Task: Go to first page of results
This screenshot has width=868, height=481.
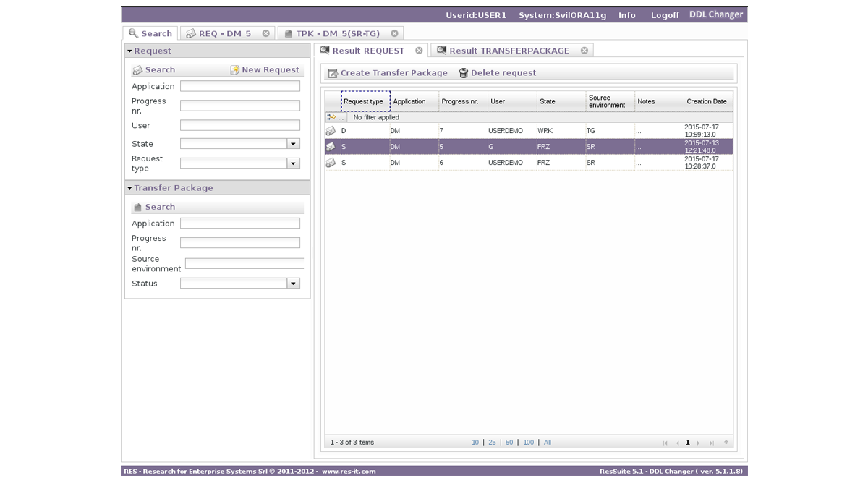Action: [x=665, y=443]
